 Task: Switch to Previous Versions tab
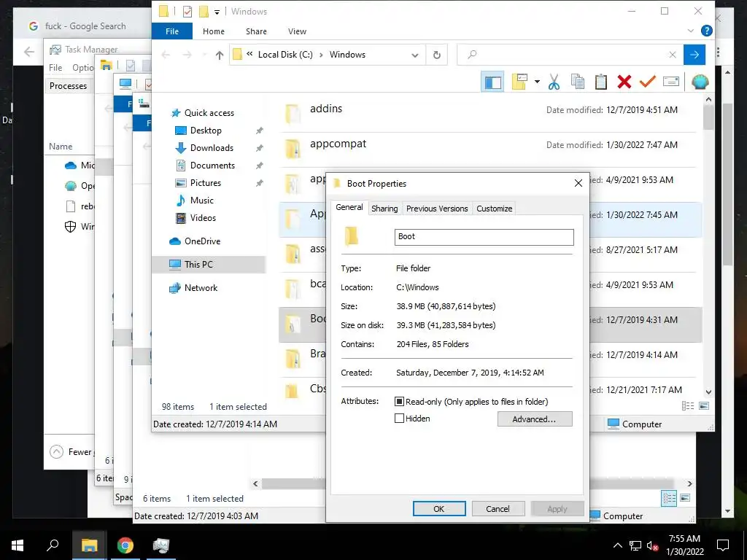tap(437, 209)
